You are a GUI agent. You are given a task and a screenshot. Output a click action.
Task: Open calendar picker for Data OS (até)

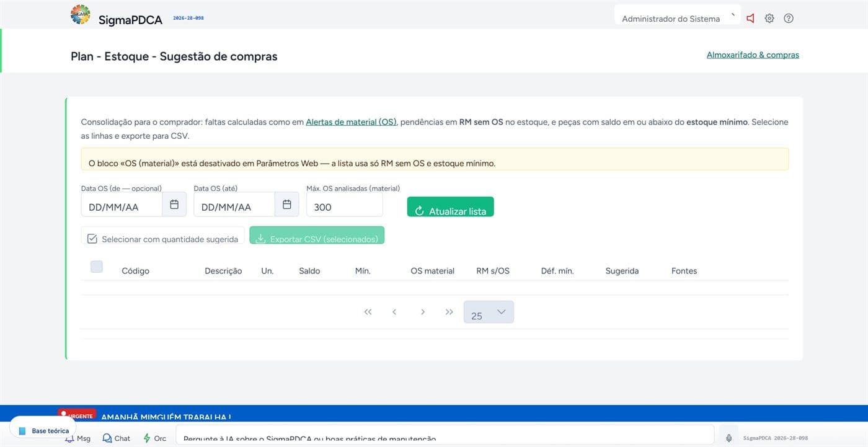(287, 204)
